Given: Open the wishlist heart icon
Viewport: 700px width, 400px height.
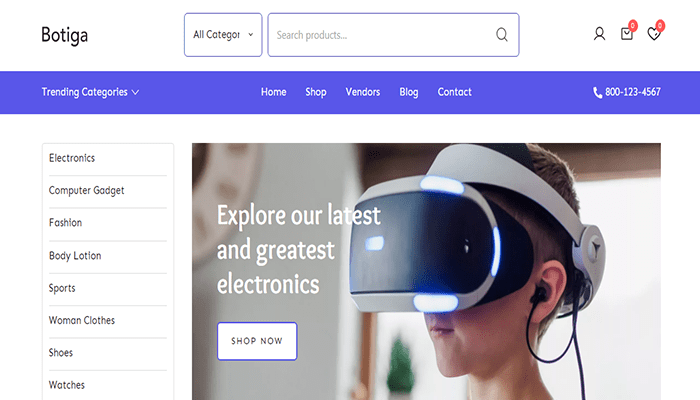Looking at the screenshot, I should pos(654,34).
